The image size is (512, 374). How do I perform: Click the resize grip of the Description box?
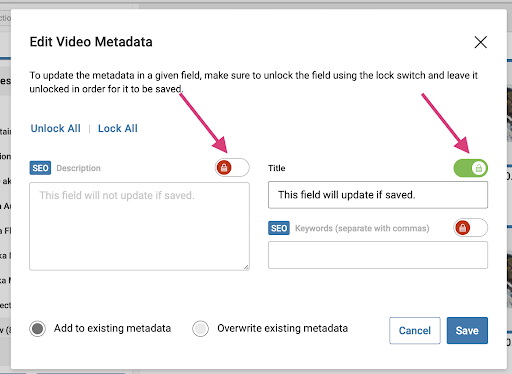[246, 267]
